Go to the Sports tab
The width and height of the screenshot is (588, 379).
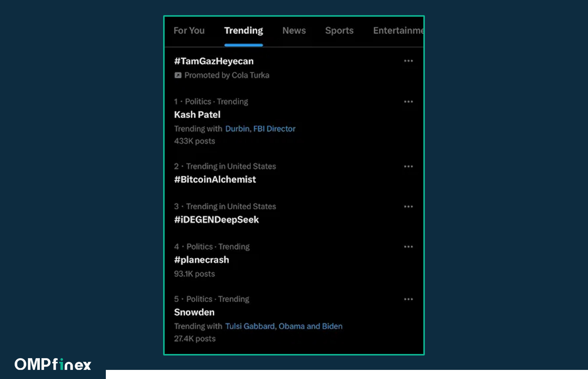(339, 31)
